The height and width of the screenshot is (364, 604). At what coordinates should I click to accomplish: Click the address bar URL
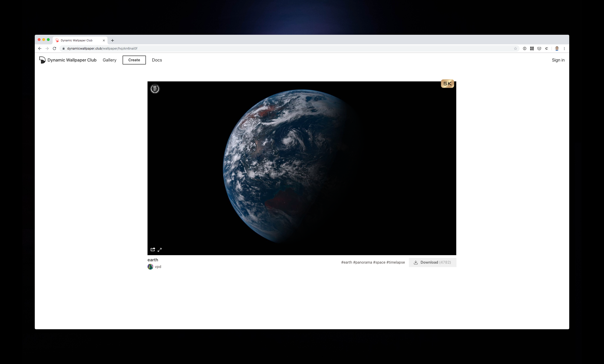[x=102, y=48]
